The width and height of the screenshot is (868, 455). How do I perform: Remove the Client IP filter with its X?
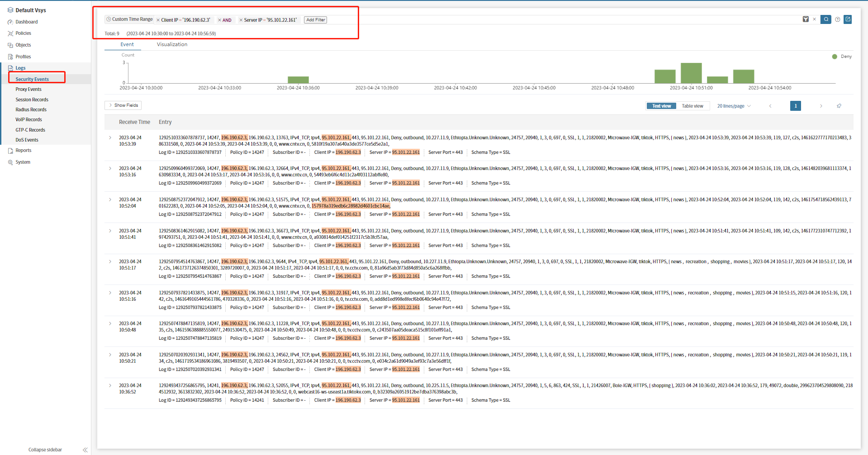158,20
